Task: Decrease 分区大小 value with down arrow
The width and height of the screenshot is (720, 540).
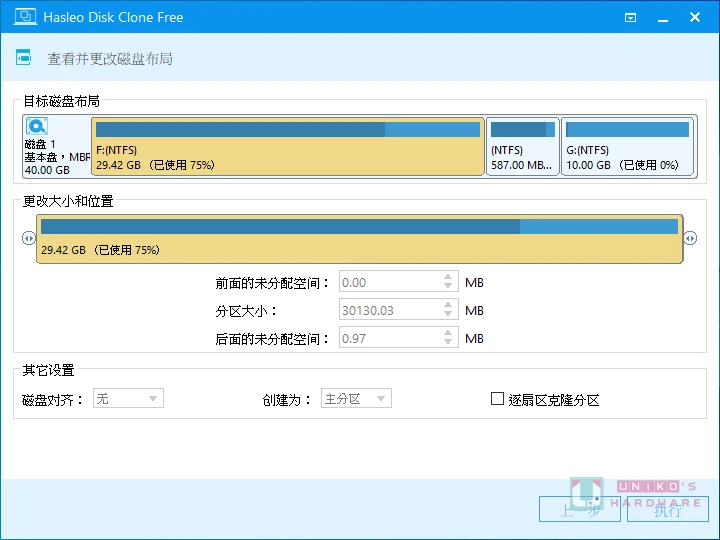Action: click(448, 314)
